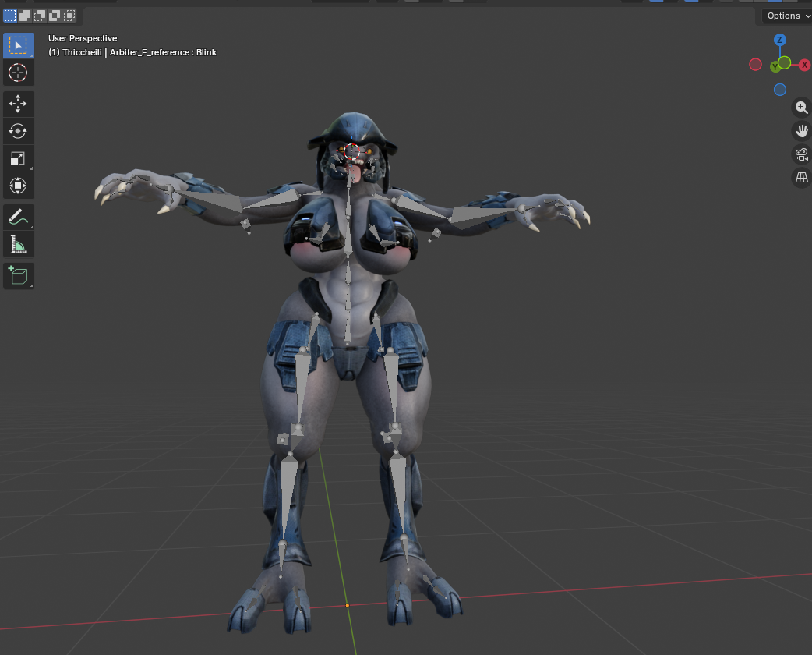Select the Annotate pencil tool
This screenshot has height=655, width=812.
[18, 218]
